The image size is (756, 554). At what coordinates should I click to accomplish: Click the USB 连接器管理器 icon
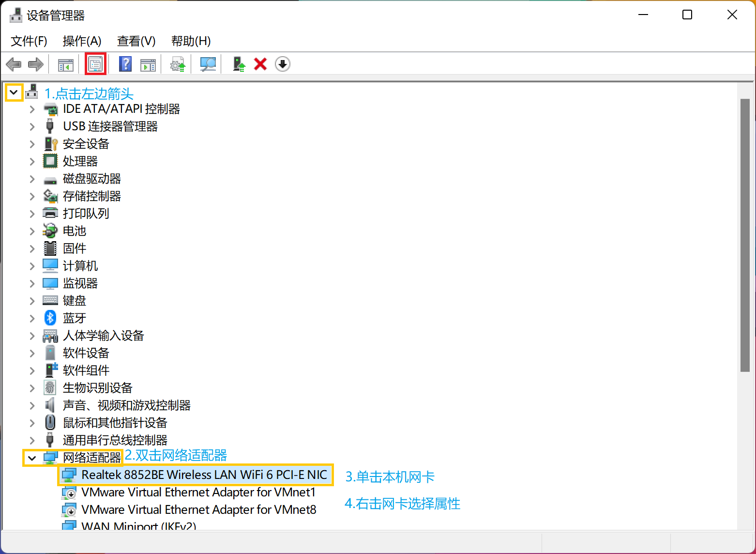coord(50,126)
